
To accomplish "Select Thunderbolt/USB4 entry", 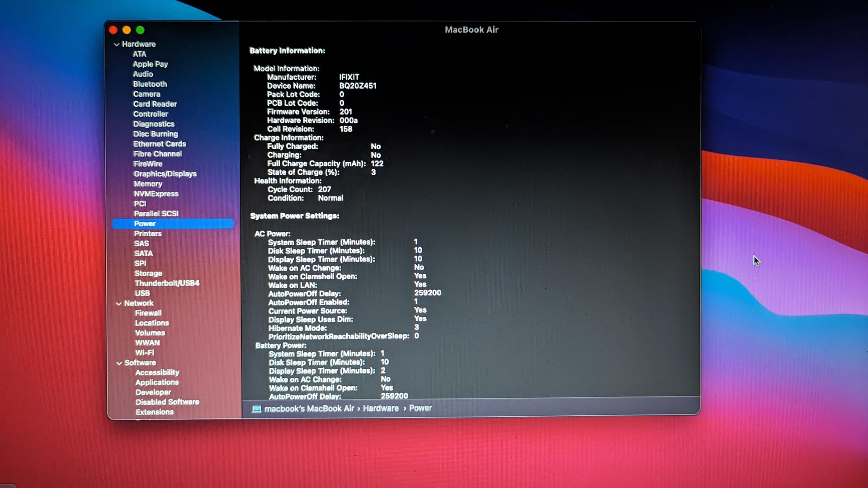I will [x=167, y=283].
